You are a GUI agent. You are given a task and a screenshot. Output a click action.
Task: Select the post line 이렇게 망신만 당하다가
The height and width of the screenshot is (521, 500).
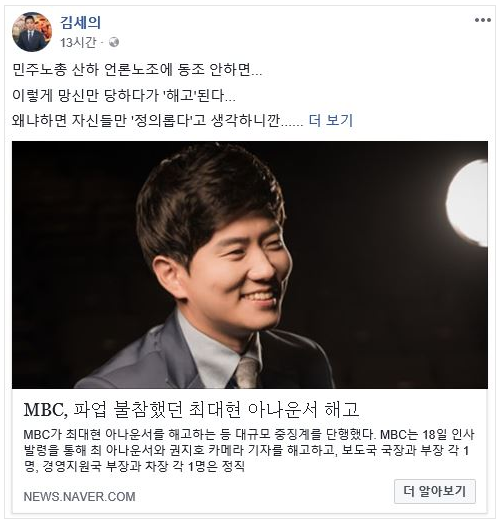pyautogui.click(x=124, y=95)
